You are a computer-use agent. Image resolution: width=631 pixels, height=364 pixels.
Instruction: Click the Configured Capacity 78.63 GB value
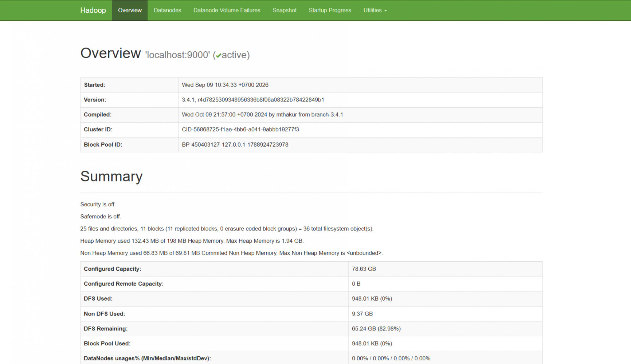pyautogui.click(x=364, y=269)
